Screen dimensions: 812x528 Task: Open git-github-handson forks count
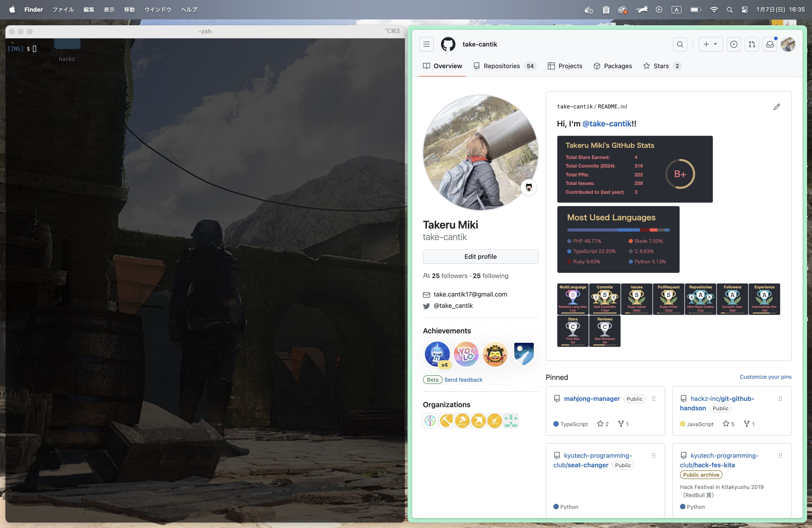point(749,424)
